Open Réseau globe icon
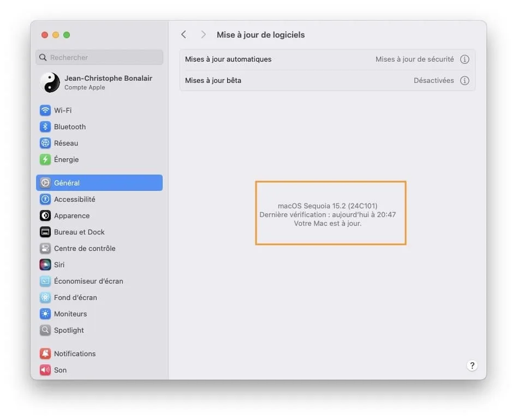The height and width of the screenshot is (420, 517). [45, 143]
